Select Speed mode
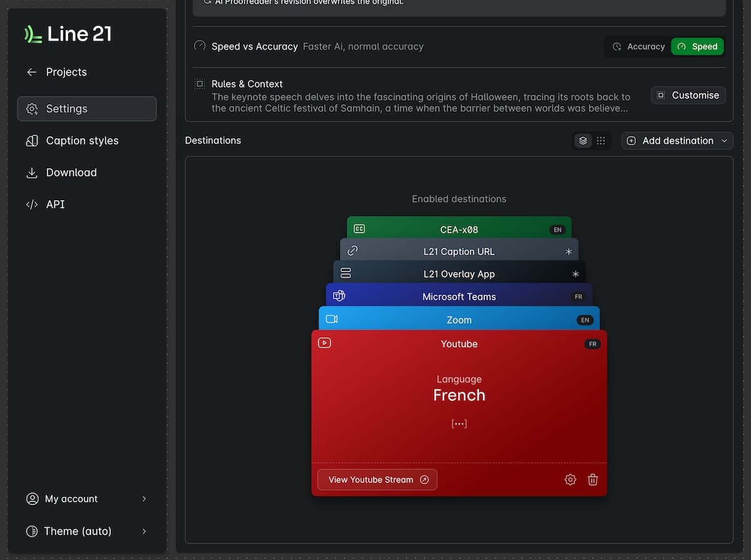Viewport: 751px width, 560px height. (697, 46)
